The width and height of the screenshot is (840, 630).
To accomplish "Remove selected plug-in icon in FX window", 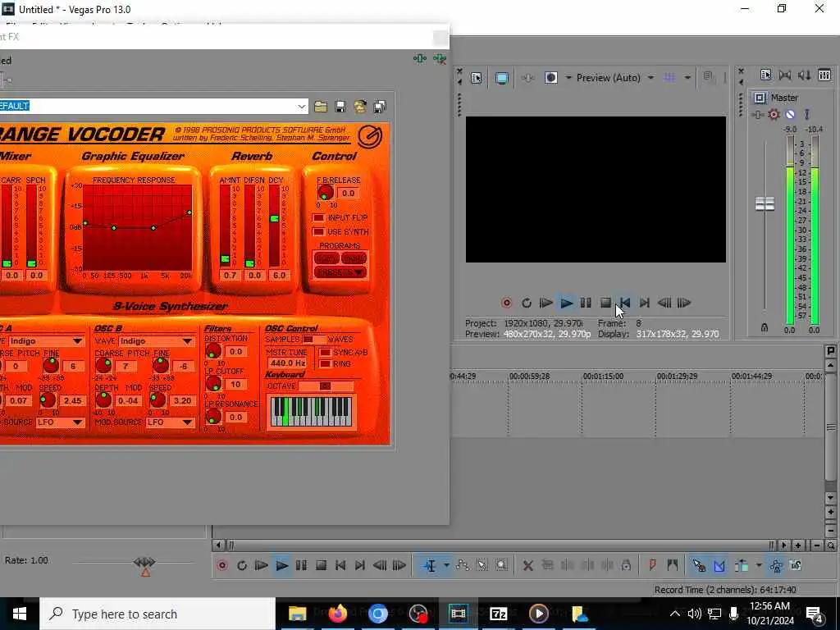I will 440,58.
